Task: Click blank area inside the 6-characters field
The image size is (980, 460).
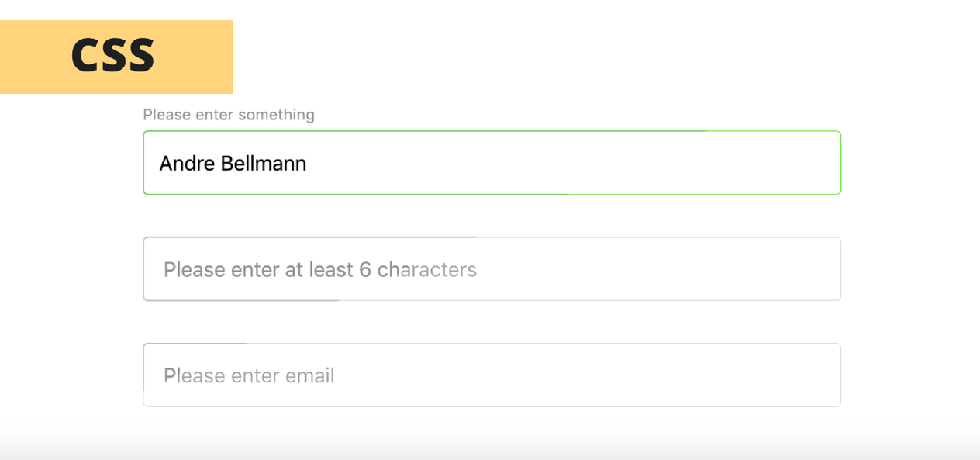Action: click(659, 269)
